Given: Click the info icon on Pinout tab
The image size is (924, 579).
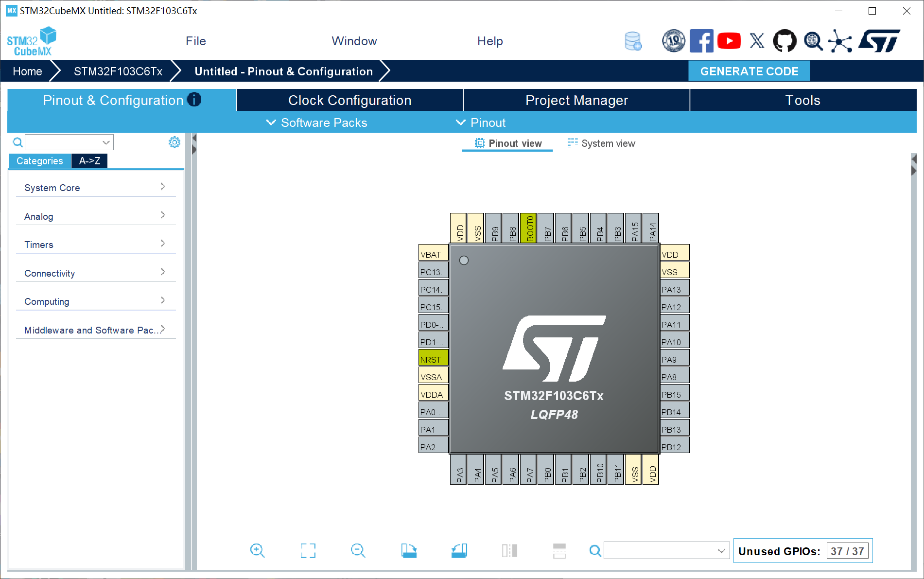Looking at the screenshot, I should [x=194, y=99].
